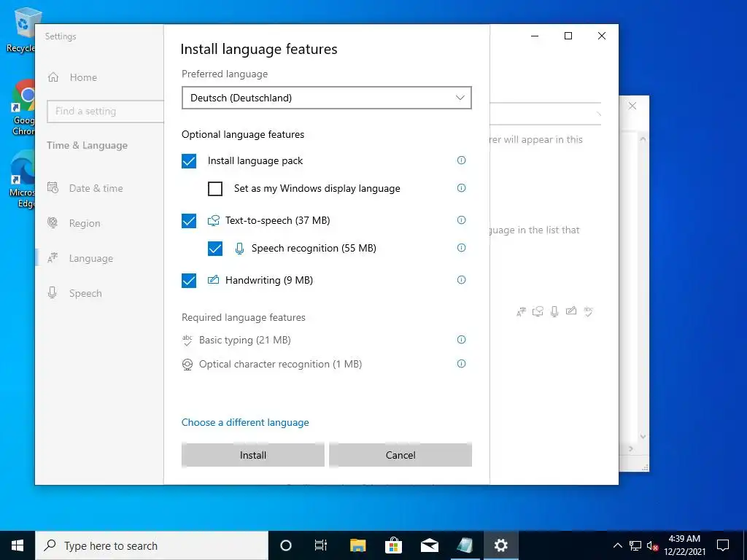
Task: Maximize the Settings window
Action: [x=568, y=36]
